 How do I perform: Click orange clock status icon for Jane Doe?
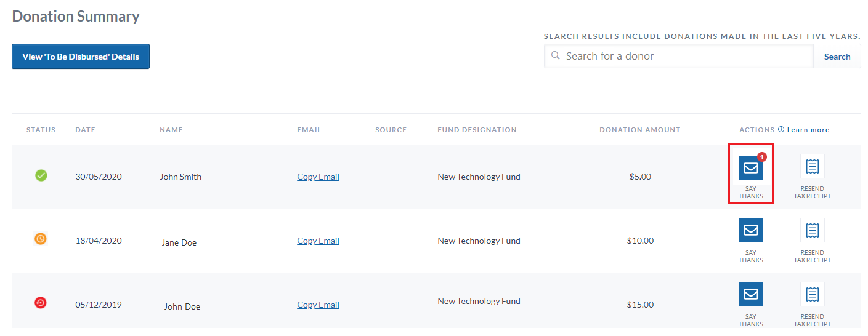point(41,239)
